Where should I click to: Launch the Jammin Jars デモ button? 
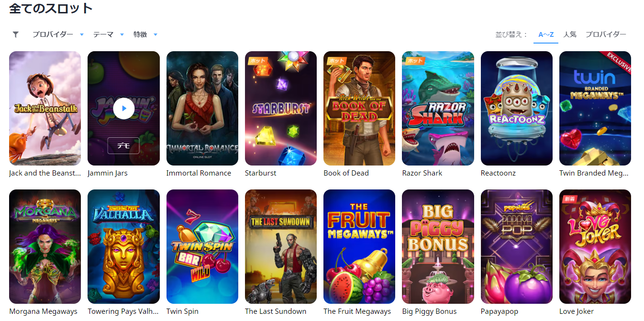[x=123, y=146]
